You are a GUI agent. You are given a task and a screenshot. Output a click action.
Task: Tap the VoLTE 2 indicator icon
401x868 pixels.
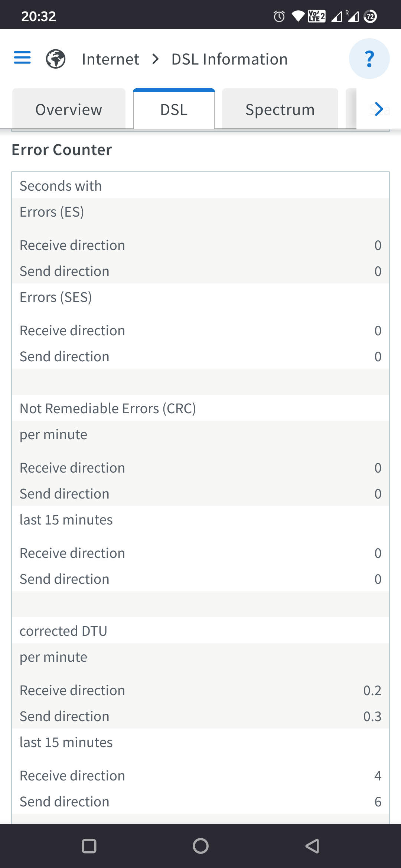(x=317, y=16)
